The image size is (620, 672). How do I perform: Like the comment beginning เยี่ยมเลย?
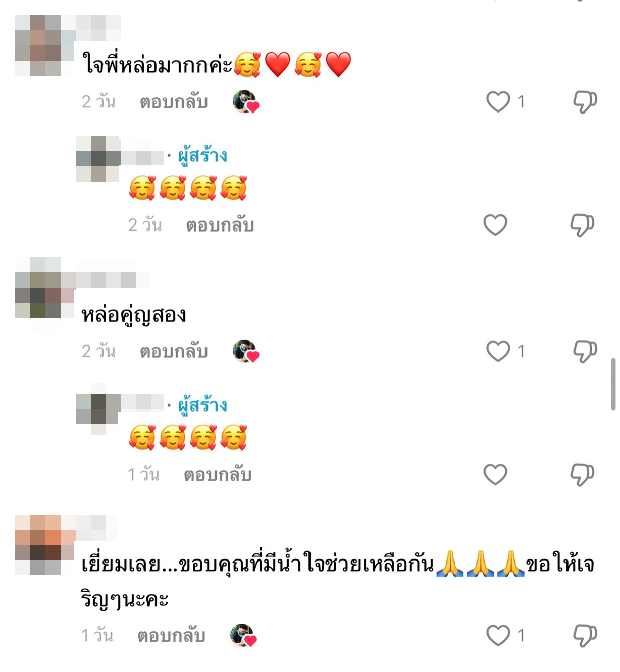[x=498, y=635]
